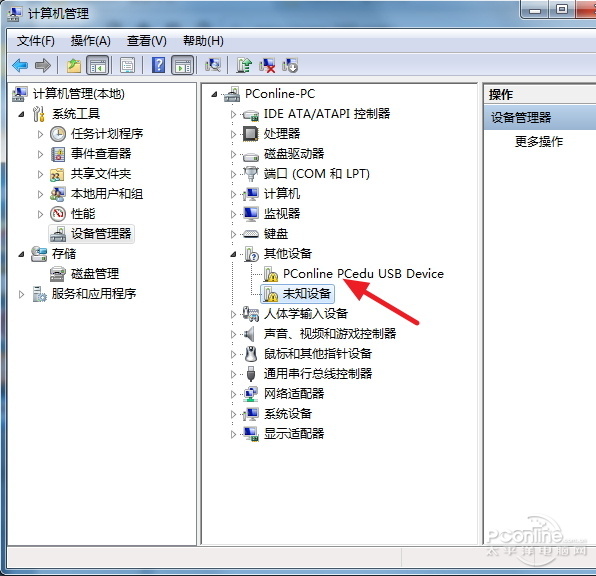Viewport: 596px width, 576px height.
Task: Click the 任务计划程序 clock icon
Action: pos(58,134)
